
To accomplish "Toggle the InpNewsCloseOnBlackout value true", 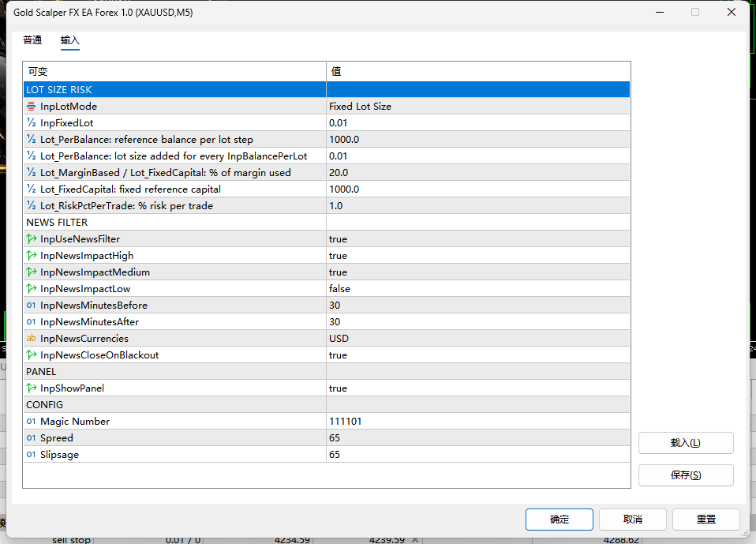I will 477,355.
